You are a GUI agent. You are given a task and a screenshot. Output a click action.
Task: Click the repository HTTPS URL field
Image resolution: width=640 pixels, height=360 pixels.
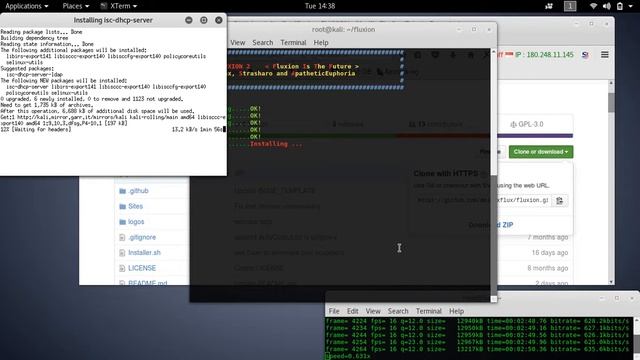click(x=482, y=200)
